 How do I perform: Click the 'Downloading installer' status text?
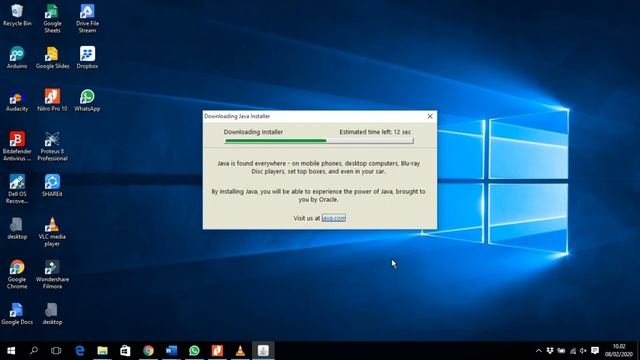(253, 132)
